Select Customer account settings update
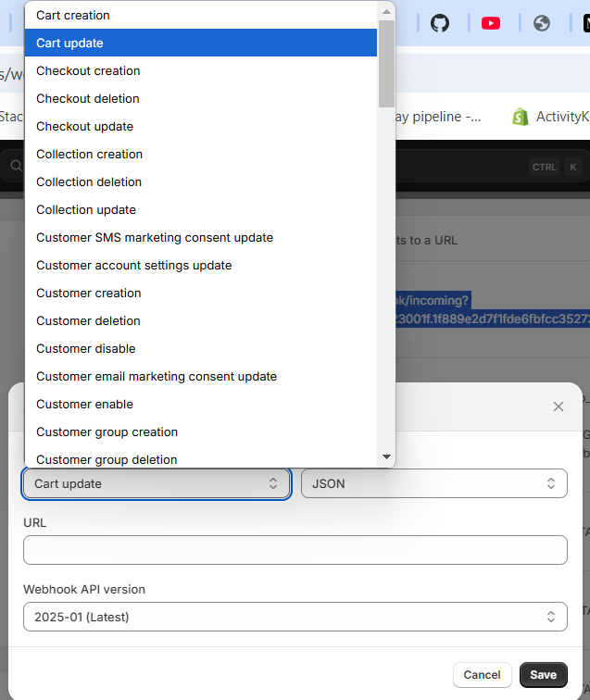The height and width of the screenshot is (700, 590). [x=201, y=265]
